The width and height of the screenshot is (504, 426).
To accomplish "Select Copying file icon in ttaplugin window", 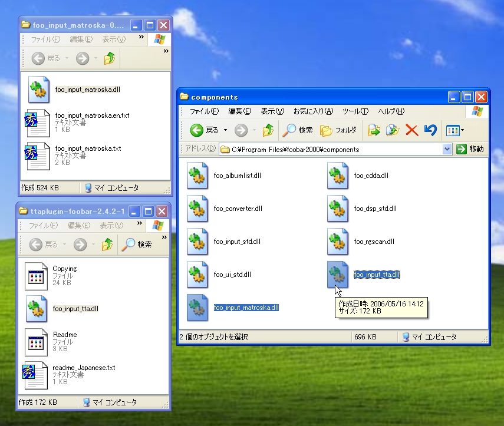I will pos(36,276).
